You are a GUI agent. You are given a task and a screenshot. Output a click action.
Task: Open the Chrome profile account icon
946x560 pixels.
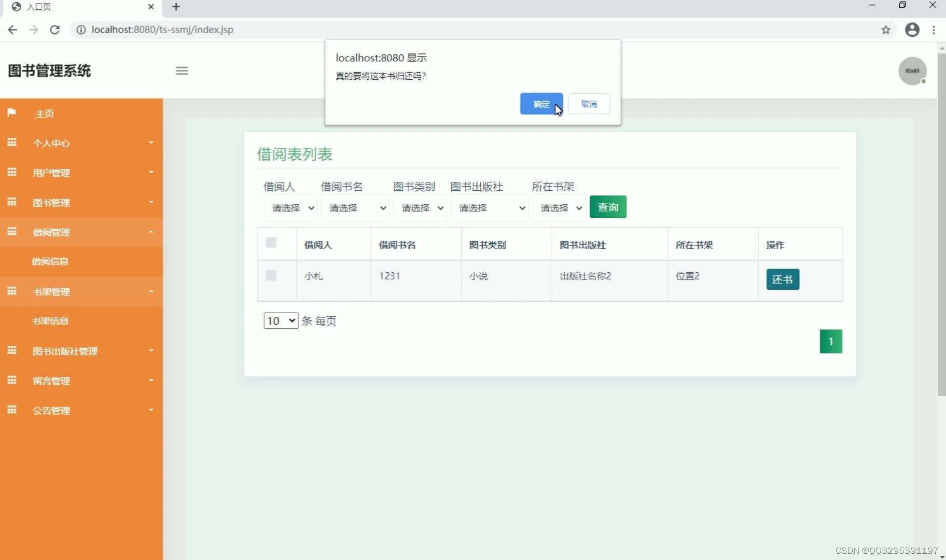coord(912,30)
